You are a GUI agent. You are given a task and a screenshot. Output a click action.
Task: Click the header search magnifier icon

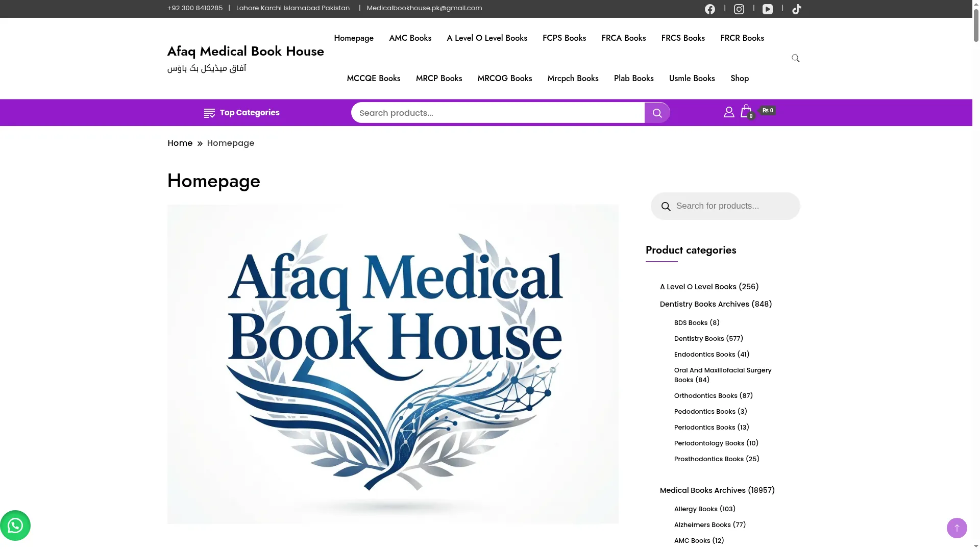(795, 58)
